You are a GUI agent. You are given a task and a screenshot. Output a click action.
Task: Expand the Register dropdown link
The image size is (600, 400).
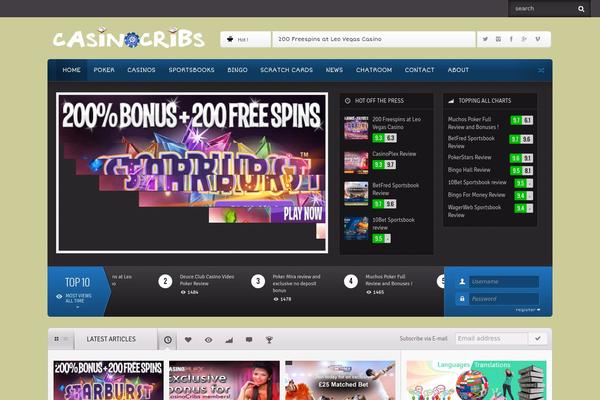point(527,309)
